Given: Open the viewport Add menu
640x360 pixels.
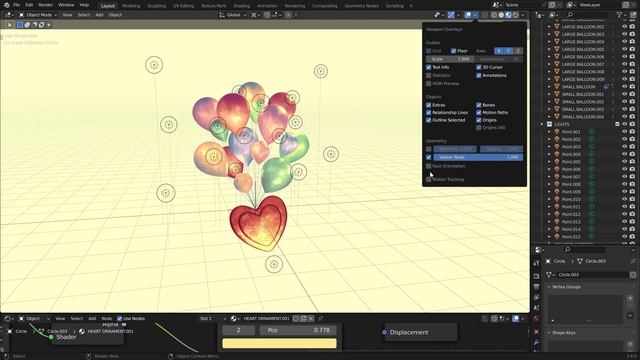Looking at the screenshot, I should [99, 15].
